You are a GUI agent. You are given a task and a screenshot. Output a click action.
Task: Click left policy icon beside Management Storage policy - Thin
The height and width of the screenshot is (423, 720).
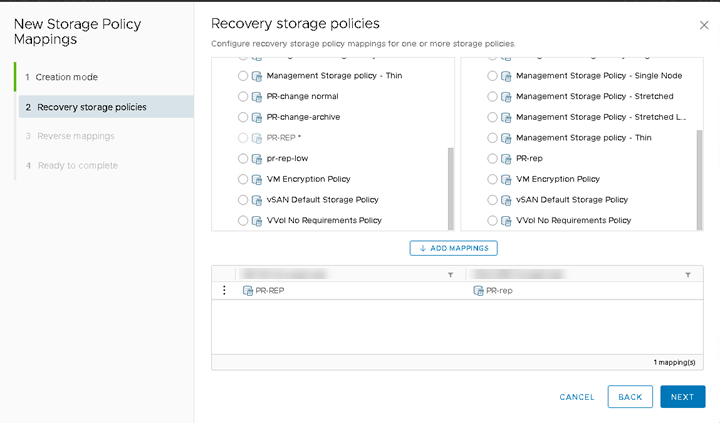point(257,76)
